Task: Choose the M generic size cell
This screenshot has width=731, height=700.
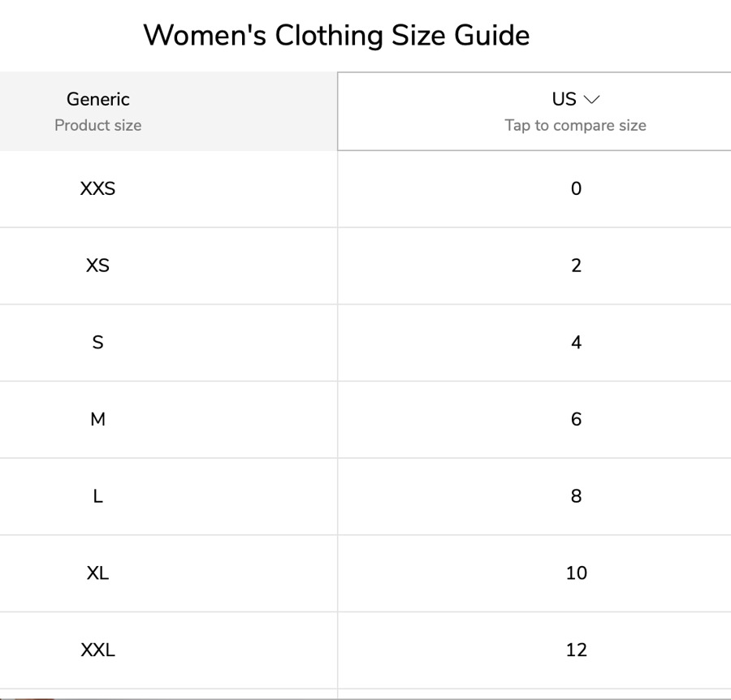Action: [x=97, y=419]
